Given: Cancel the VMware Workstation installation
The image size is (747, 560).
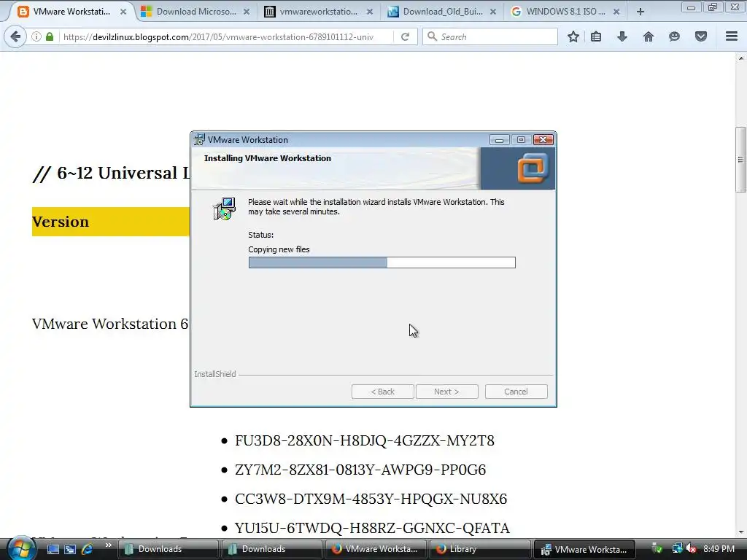Looking at the screenshot, I should tap(516, 392).
